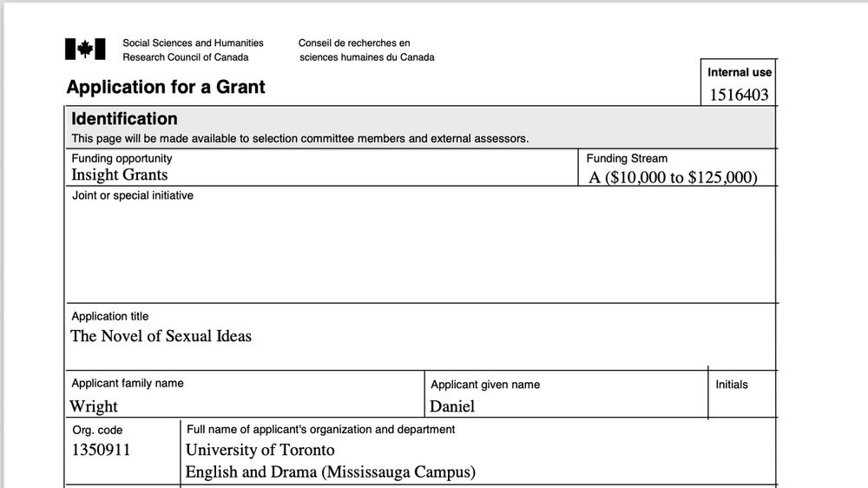
Task: Click the 'Funding Stream' label
Action: pos(627,158)
